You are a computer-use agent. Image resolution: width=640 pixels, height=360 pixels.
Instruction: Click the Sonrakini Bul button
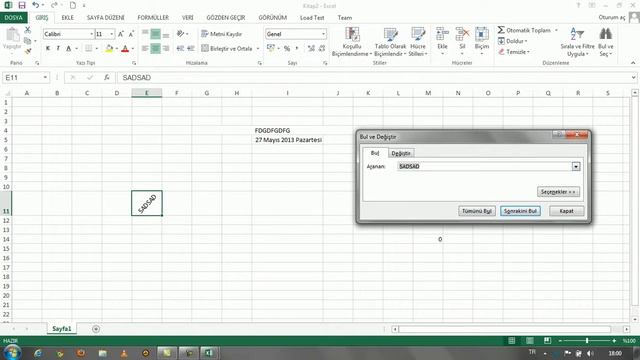coord(520,211)
